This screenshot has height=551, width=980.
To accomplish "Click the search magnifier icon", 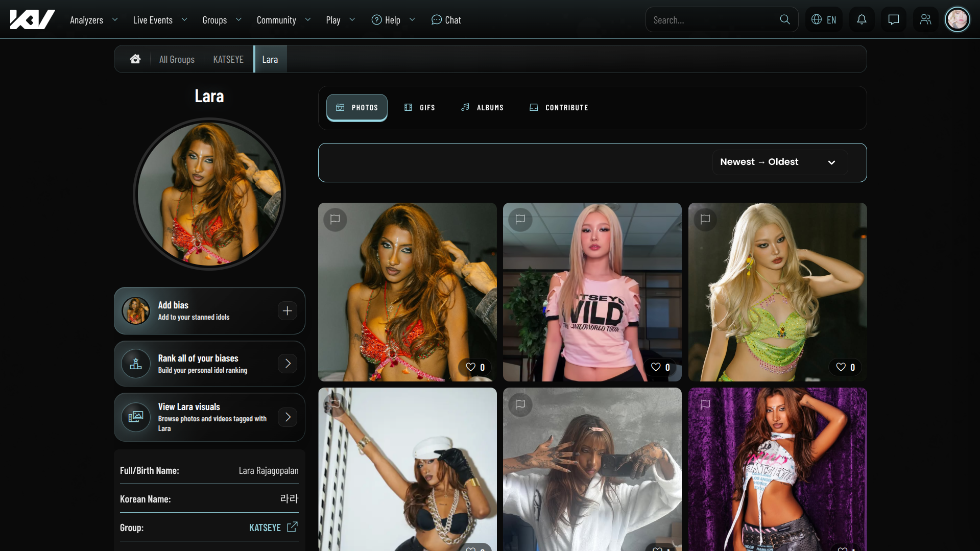I will pyautogui.click(x=785, y=19).
